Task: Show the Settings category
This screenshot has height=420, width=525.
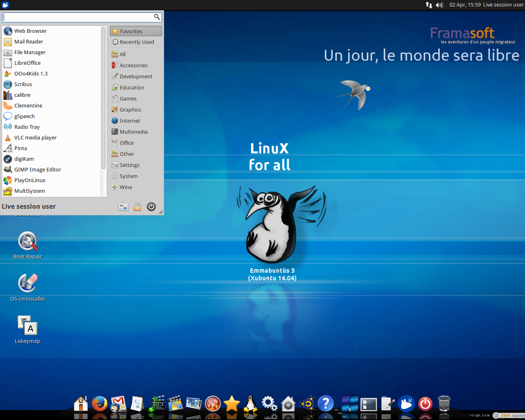Action: pos(136,165)
